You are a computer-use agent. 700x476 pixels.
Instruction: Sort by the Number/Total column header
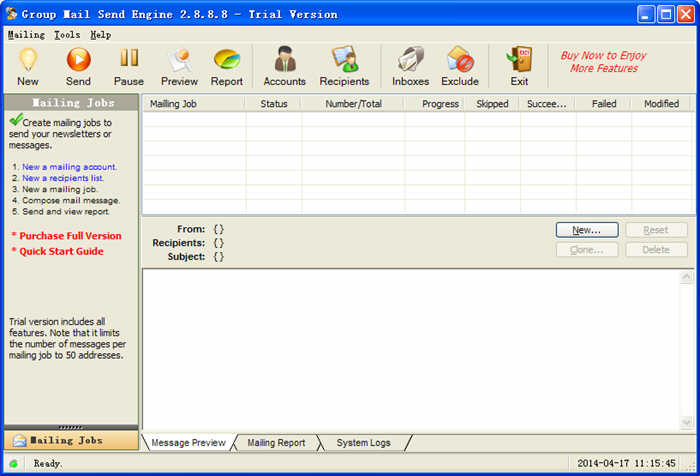pos(354,104)
